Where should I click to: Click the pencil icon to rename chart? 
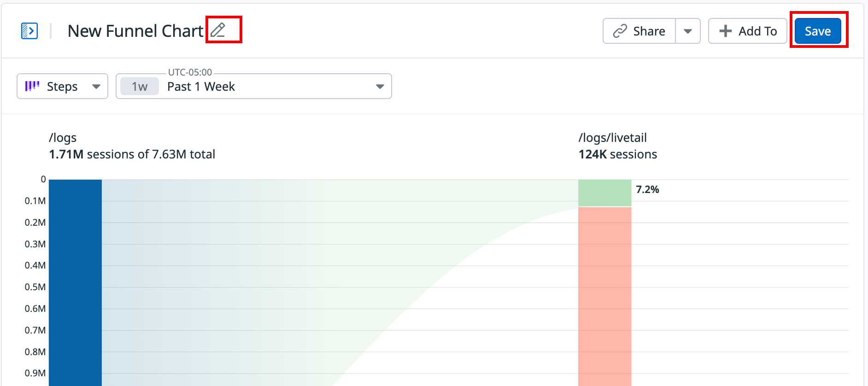[218, 30]
